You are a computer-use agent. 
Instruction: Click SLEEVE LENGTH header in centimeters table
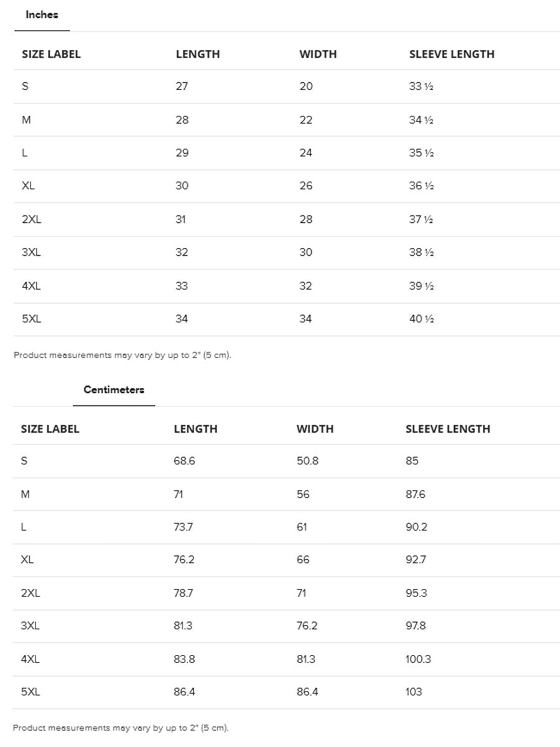[x=448, y=429]
